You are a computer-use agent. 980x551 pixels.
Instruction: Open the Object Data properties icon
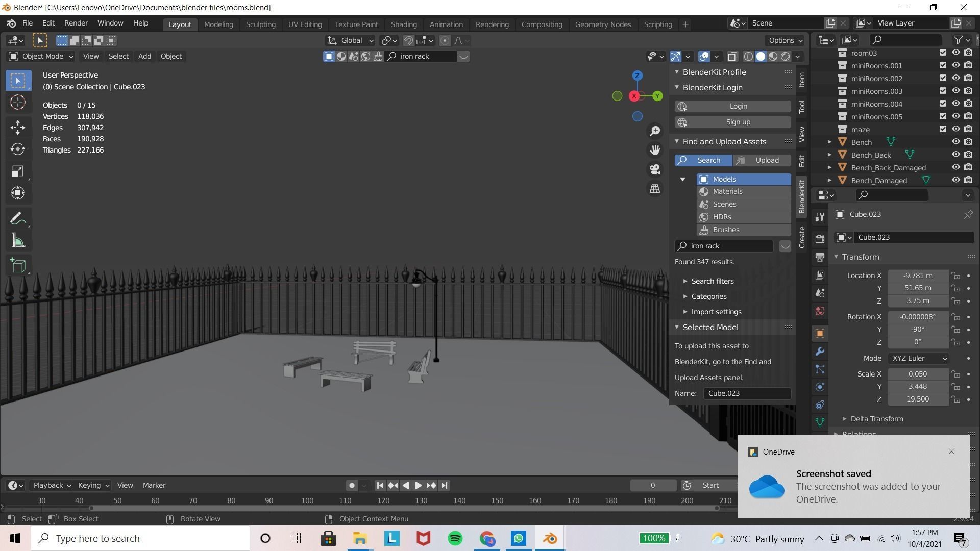[820, 423]
